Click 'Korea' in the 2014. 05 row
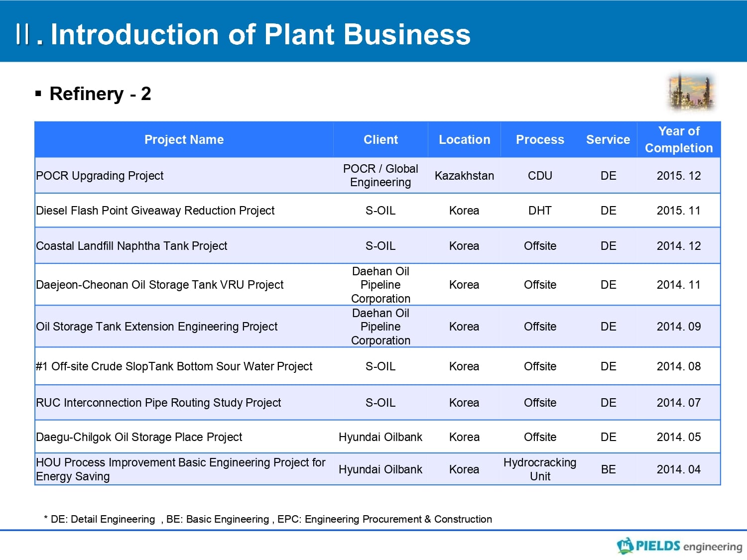The image size is (747, 560). point(464,437)
